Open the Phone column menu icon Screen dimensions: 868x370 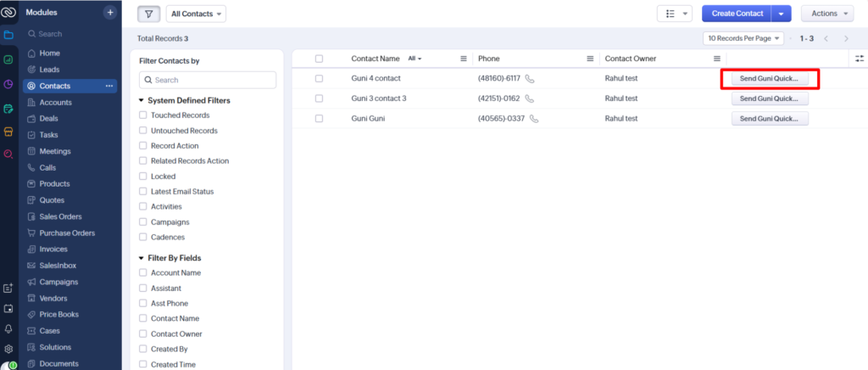tap(590, 59)
